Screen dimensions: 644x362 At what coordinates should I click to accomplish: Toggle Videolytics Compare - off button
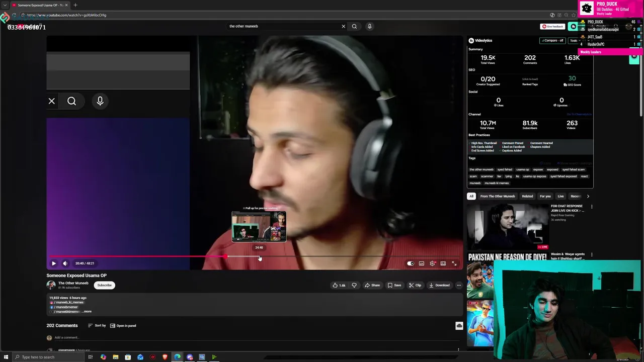pyautogui.click(x=552, y=40)
